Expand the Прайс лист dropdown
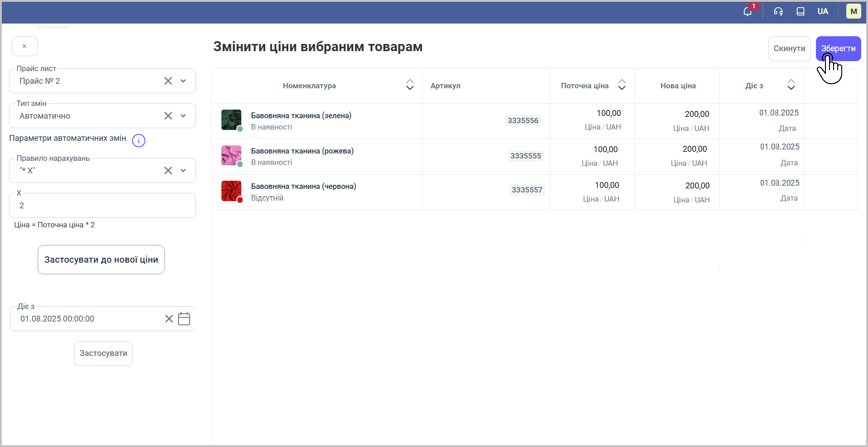Image resolution: width=868 pixels, height=447 pixels. (183, 81)
